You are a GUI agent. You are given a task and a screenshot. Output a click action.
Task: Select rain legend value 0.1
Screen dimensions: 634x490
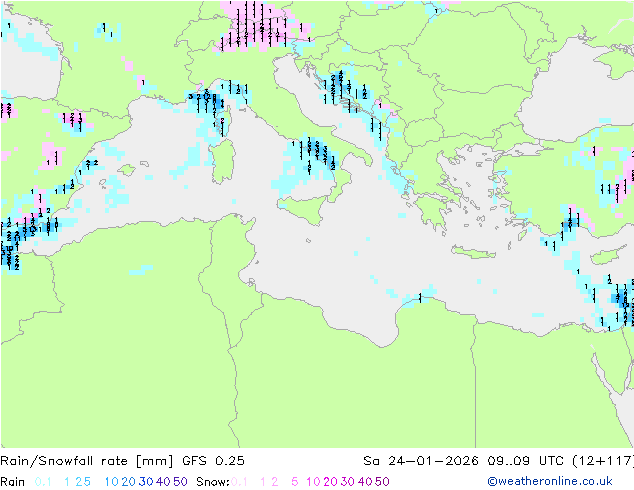pyautogui.click(x=43, y=482)
